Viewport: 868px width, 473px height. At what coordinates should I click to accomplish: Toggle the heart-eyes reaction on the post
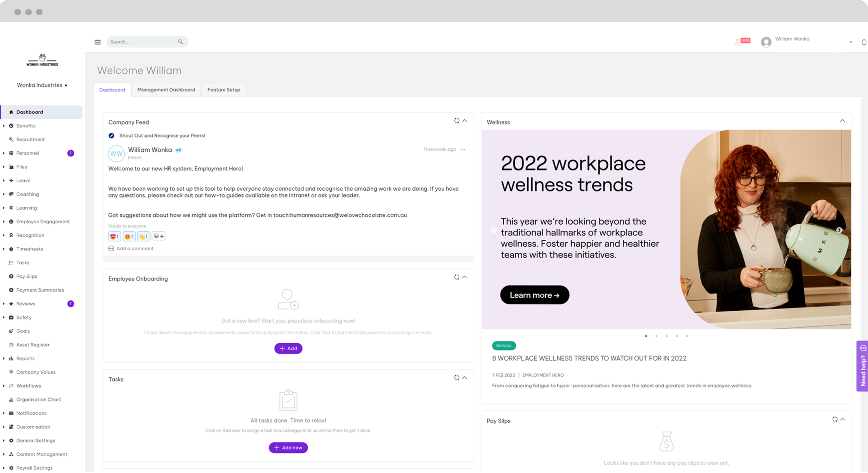(x=114, y=236)
